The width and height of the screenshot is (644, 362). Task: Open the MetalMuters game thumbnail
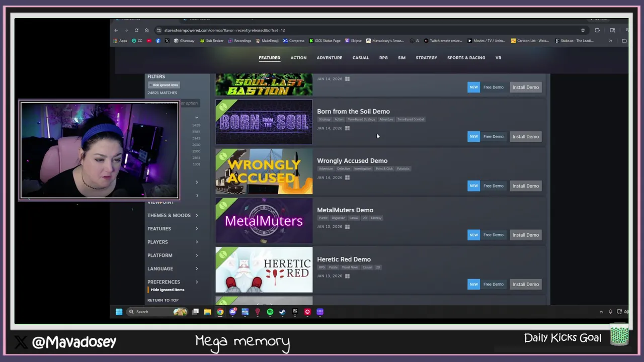[x=264, y=221]
